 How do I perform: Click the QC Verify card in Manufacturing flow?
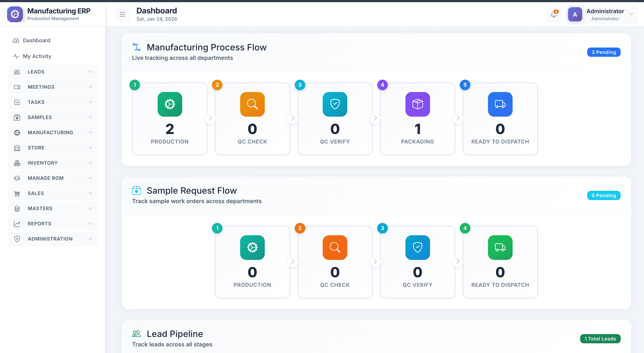(335, 119)
